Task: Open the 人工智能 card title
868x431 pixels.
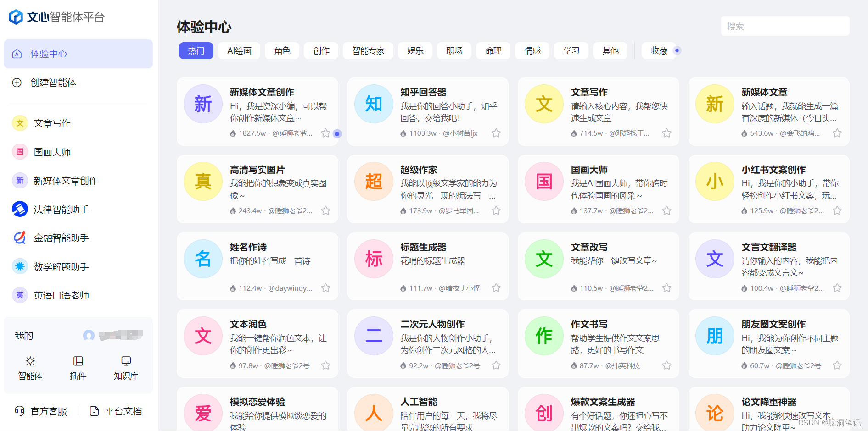Action: (419, 402)
